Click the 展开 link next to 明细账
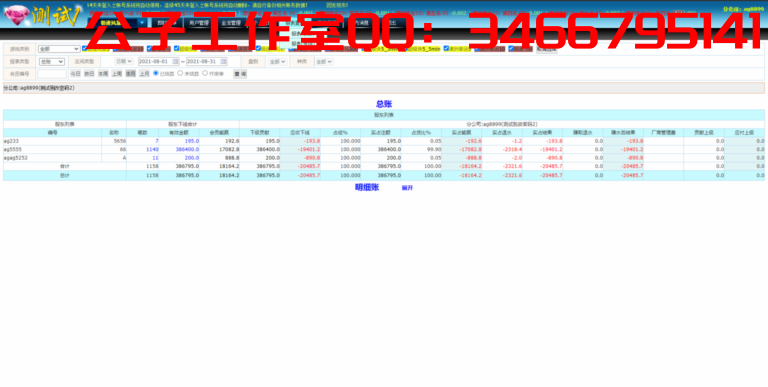The height and width of the screenshot is (387, 768). (x=407, y=188)
